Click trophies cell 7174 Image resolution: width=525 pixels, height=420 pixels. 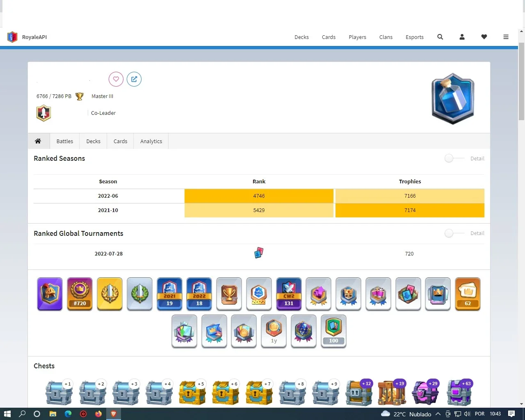pyautogui.click(x=410, y=210)
